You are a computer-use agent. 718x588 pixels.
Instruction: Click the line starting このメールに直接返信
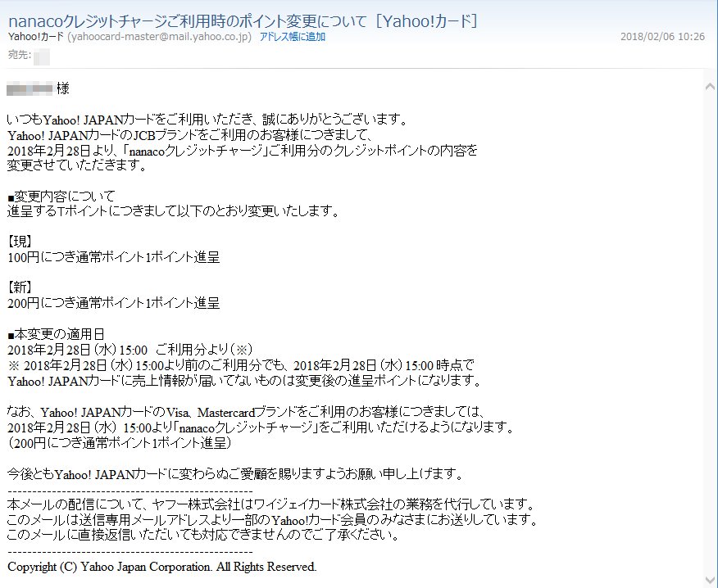click(x=204, y=535)
